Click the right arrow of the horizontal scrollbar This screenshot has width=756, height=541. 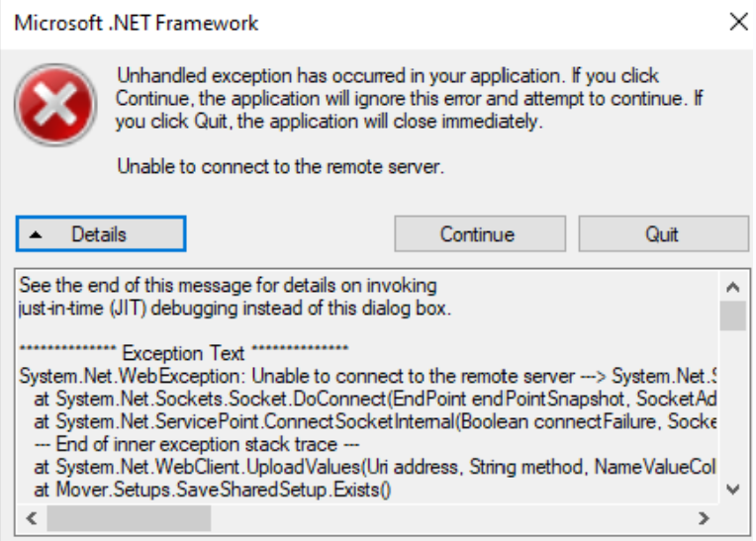pyautogui.click(x=704, y=518)
